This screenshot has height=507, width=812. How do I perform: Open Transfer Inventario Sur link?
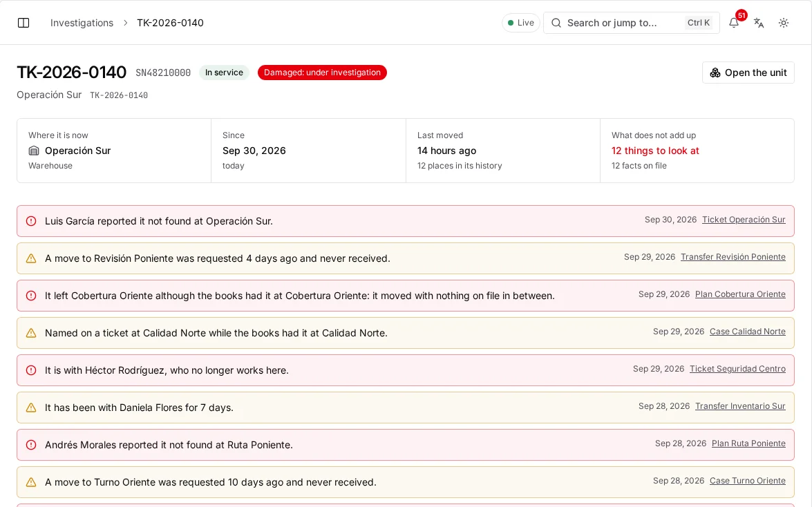click(740, 406)
